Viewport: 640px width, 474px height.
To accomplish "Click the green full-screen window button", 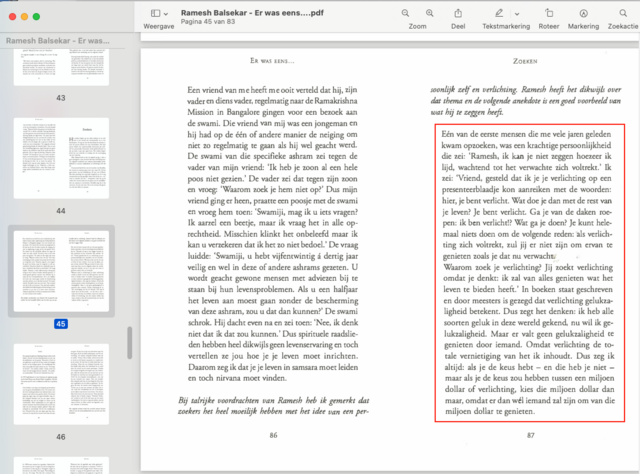I will tap(36, 16).
